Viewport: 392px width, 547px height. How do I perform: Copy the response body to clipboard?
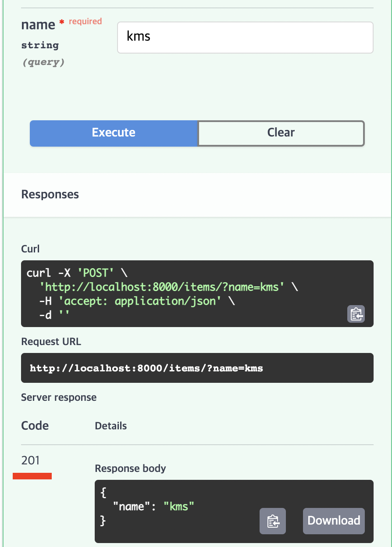tap(272, 521)
